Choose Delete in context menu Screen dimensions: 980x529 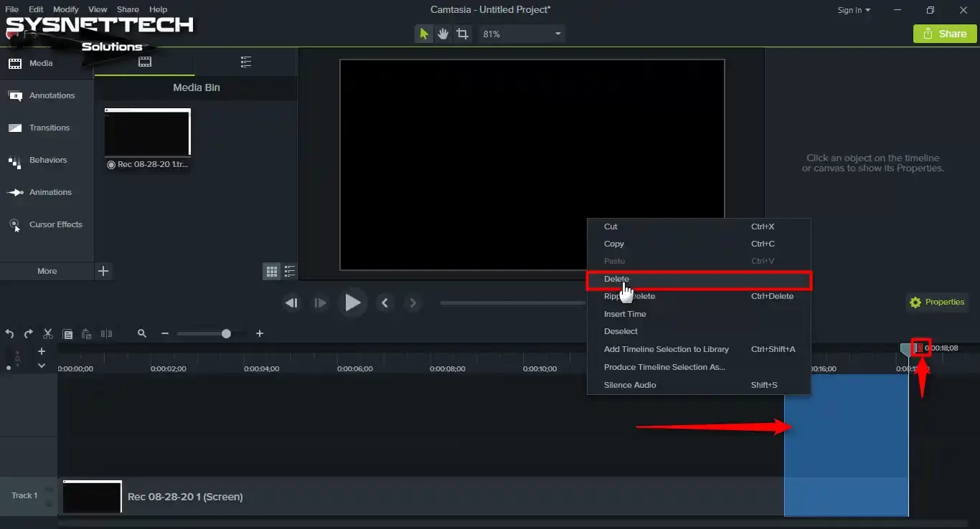click(x=699, y=280)
